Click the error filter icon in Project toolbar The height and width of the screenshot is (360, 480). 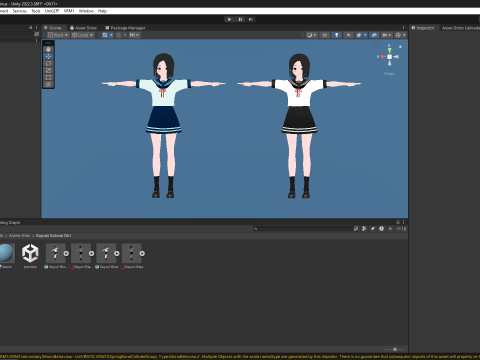pyautogui.click(x=381, y=229)
